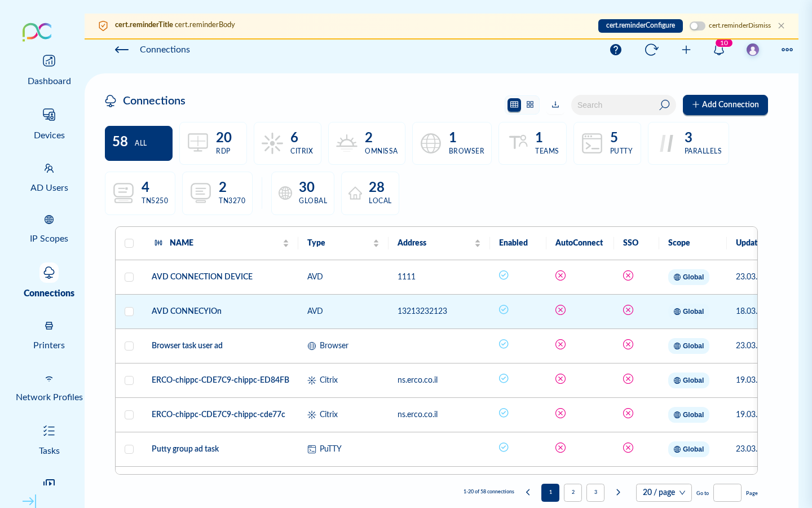The height and width of the screenshot is (508, 812).
Task: Open the 20 / page dropdown
Action: tap(664, 492)
